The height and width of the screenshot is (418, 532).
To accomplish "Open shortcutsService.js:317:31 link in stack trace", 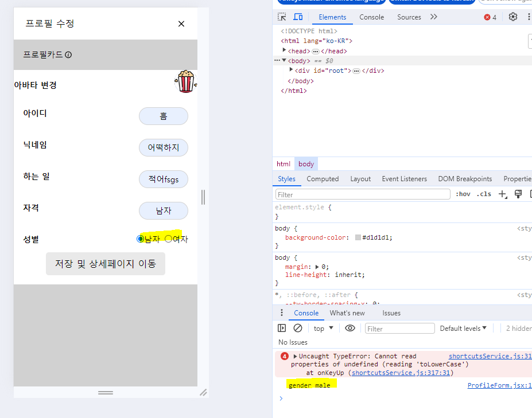I will click(401, 373).
